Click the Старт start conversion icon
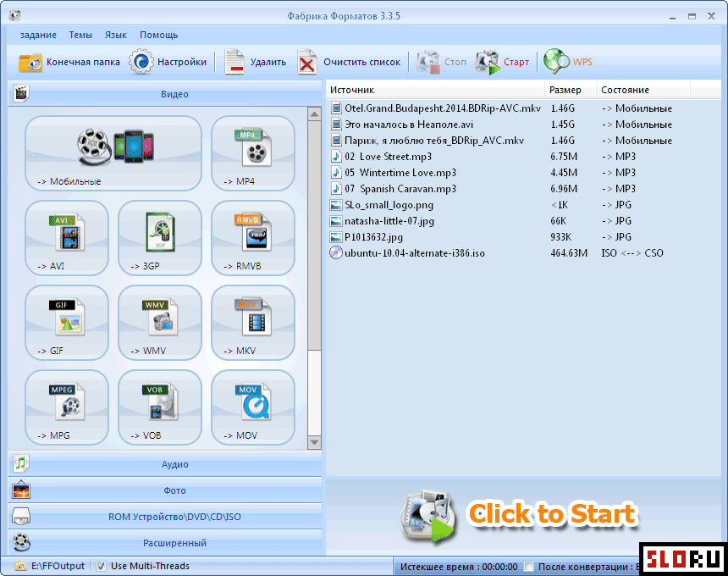This screenshot has height=576, width=728. (x=488, y=62)
